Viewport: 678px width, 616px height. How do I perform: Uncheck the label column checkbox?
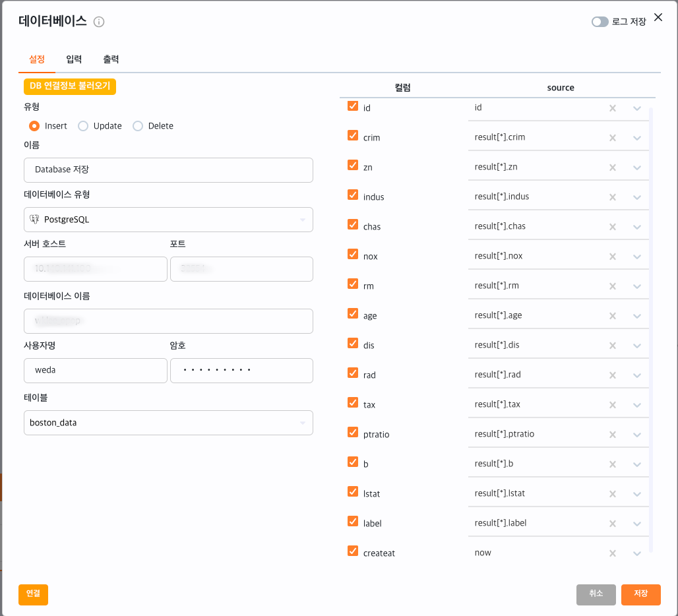tap(353, 521)
